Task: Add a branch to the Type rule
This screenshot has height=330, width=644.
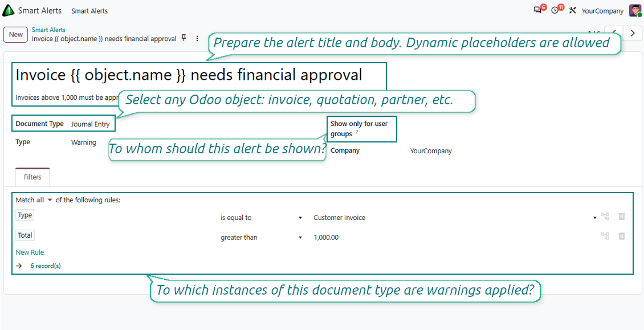Action: point(605,216)
